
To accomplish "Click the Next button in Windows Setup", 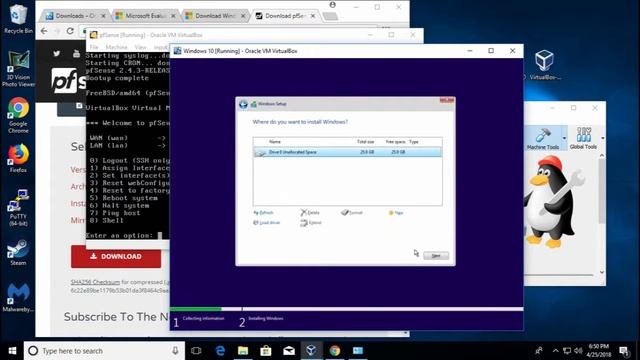I will (x=436, y=256).
